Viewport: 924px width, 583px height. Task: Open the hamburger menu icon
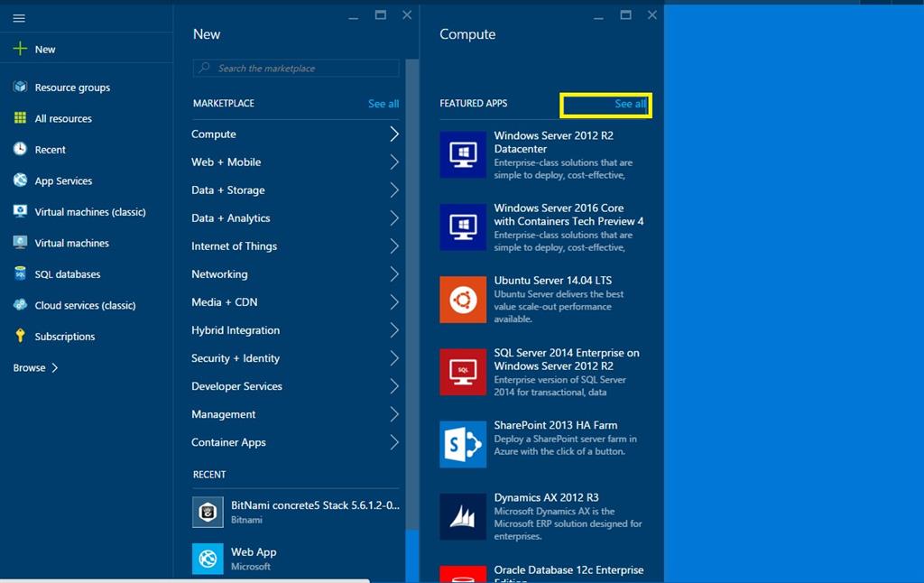point(19,18)
